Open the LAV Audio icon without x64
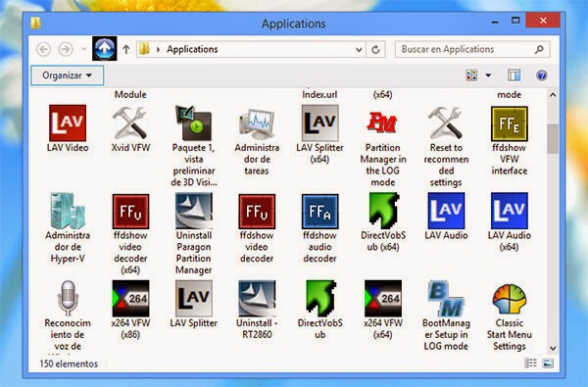The image size is (588, 387). (446, 211)
